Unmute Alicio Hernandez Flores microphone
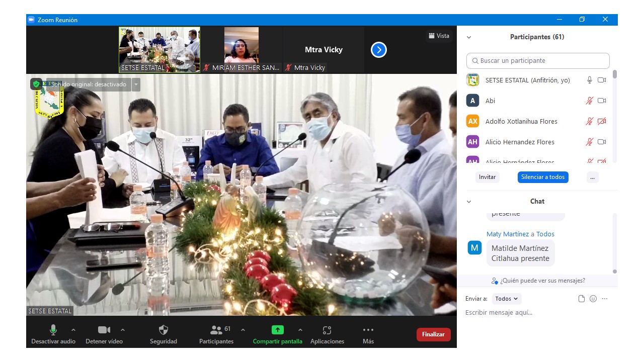The width and height of the screenshot is (644, 362). pos(590,142)
